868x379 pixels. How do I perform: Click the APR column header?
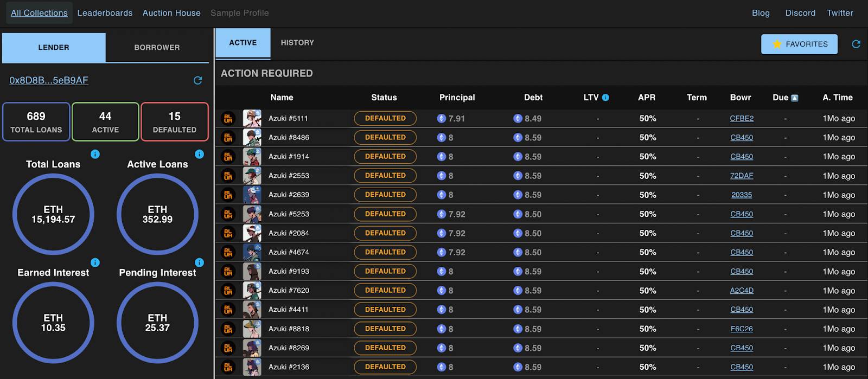647,98
